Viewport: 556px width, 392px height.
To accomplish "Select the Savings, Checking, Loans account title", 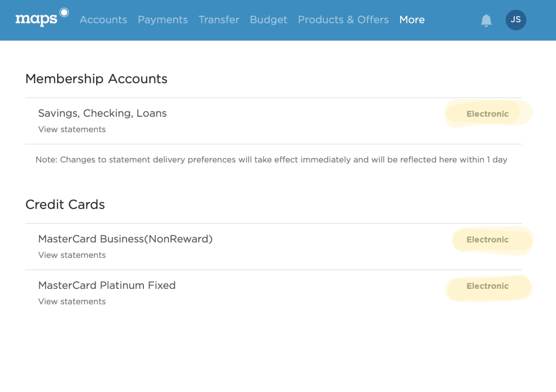I will (x=102, y=113).
